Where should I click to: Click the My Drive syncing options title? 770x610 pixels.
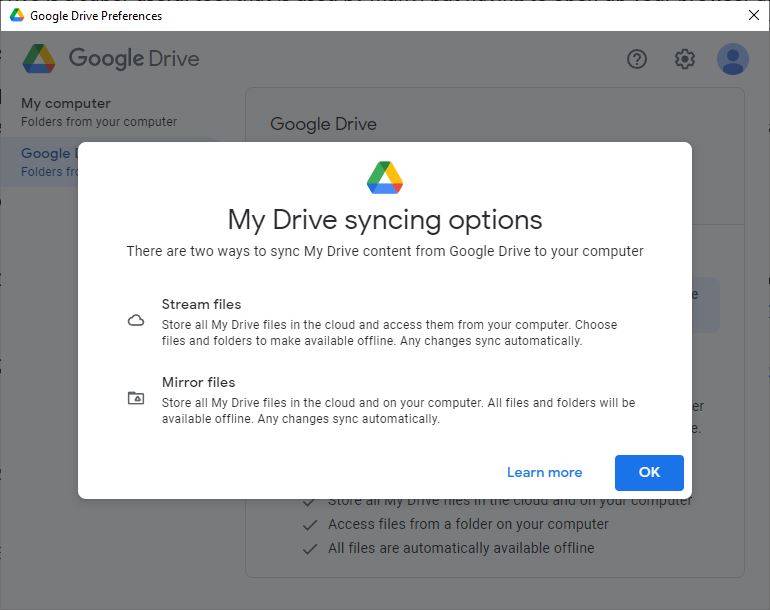385,219
